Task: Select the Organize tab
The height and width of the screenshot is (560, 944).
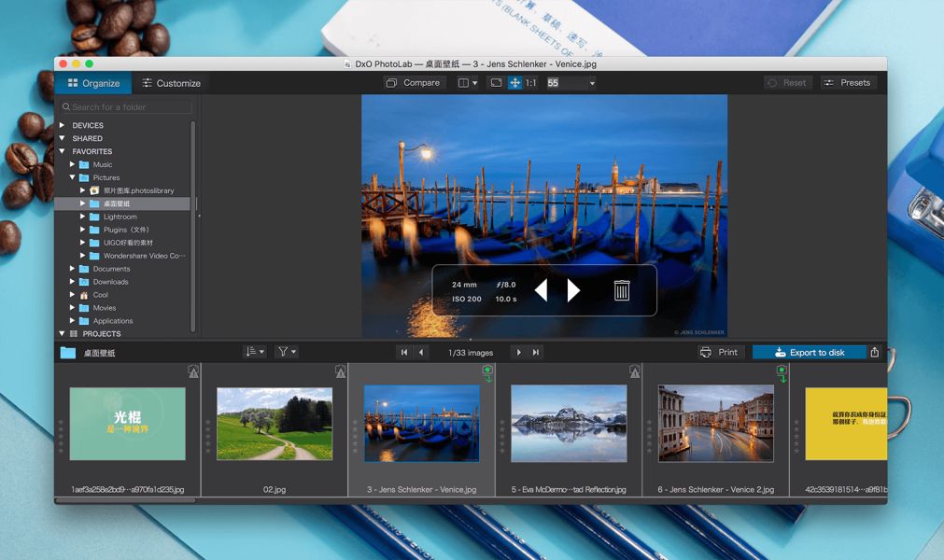Action: 93,83
